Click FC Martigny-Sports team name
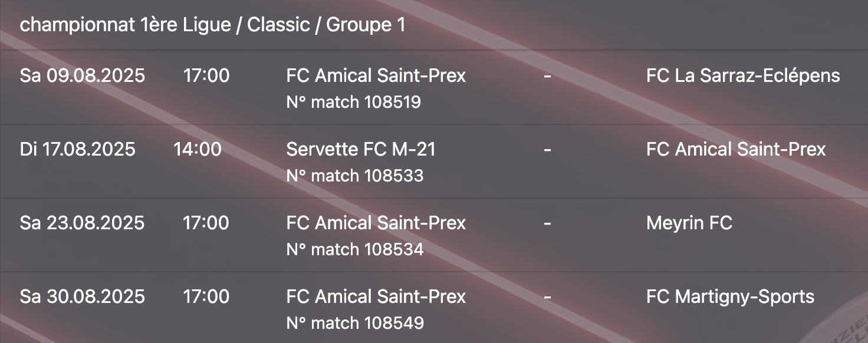Viewport: 868px width, 343px height. [x=730, y=296]
